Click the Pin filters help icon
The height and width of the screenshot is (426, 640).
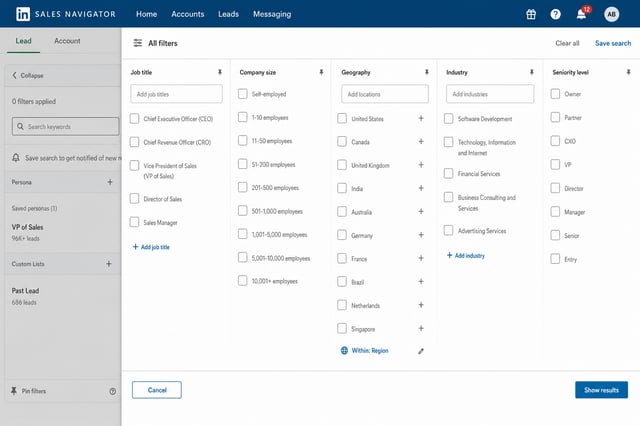[112, 391]
